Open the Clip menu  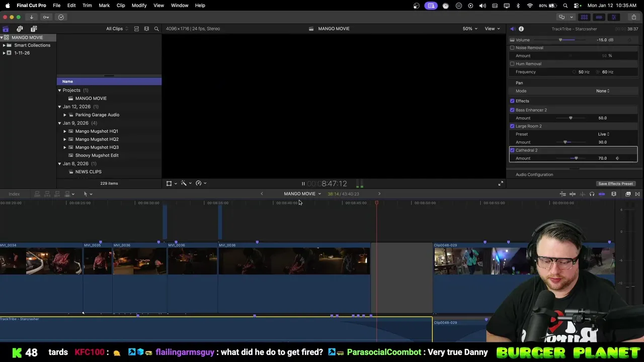pyautogui.click(x=121, y=6)
